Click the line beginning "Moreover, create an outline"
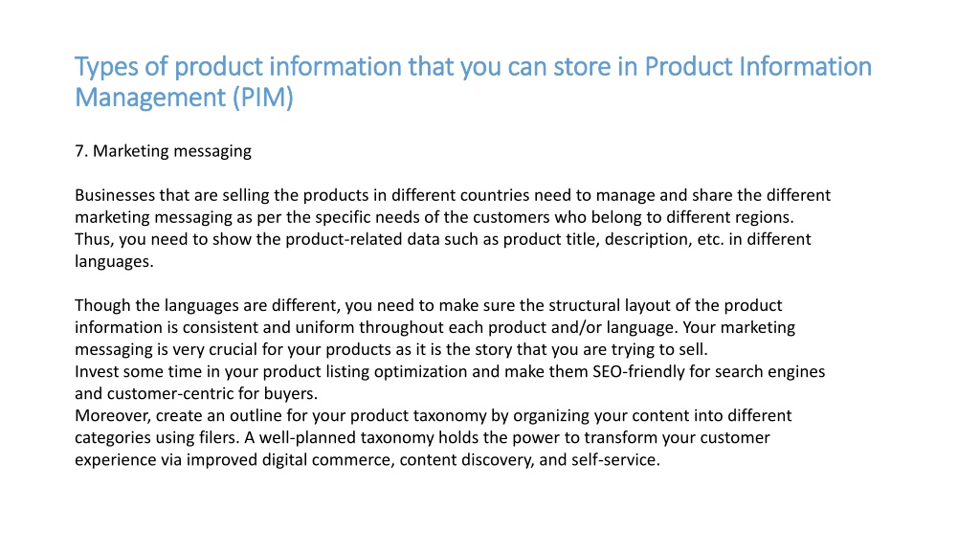The image size is (980, 551). pyautogui.click(x=434, y=415)
